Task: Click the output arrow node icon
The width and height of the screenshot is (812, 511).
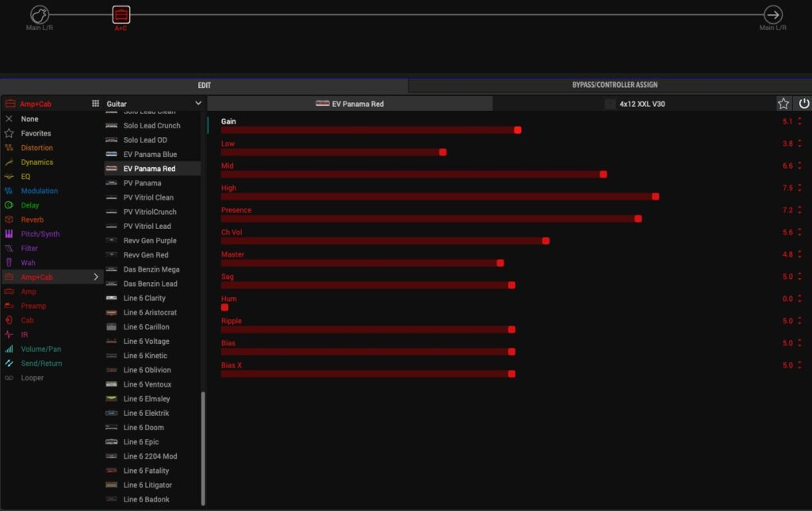Action: 772,14
